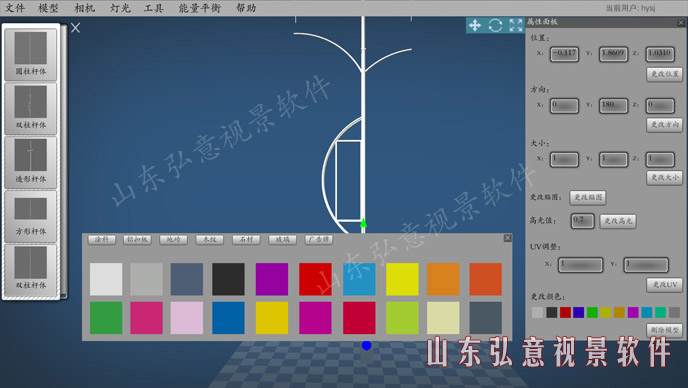Image resolution: width=688 pixels, height=388 pixels.
Task: Open the 帮助 menu
Action: coord(246,8)
